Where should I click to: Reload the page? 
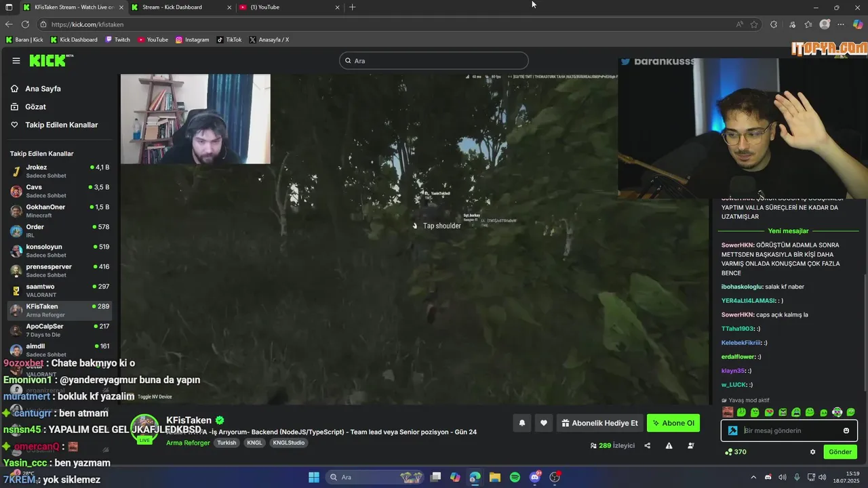(x=25, y=24)
